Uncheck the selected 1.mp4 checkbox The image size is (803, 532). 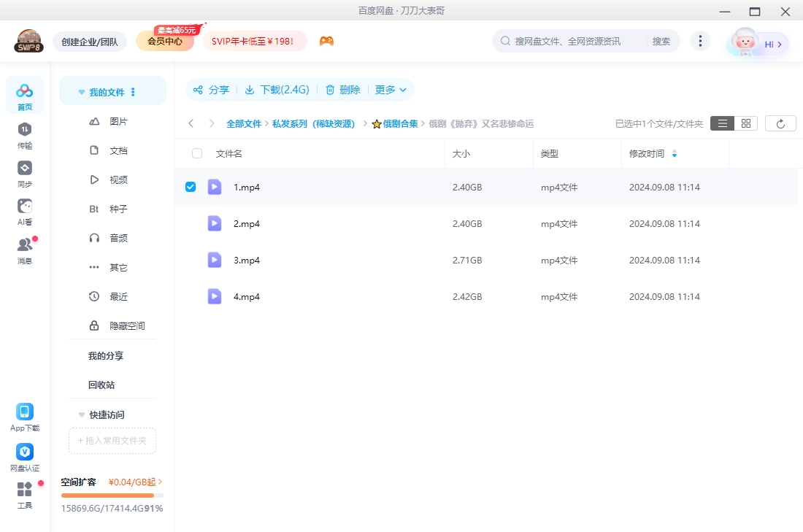click(191, 187)
